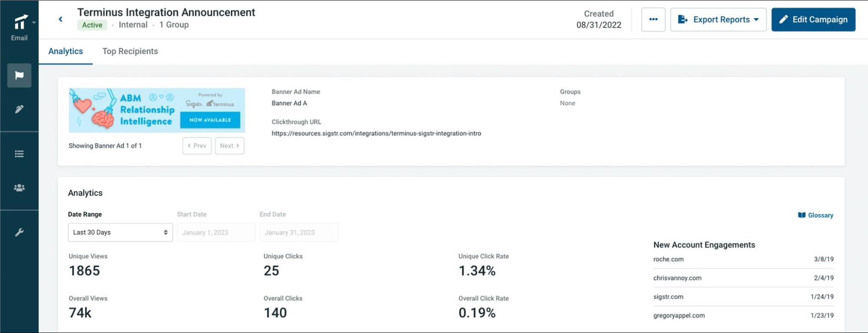This screenshot has width=868, height=333.
Task: Open the groups people icon in sidebar
Action: coord(19,188)
